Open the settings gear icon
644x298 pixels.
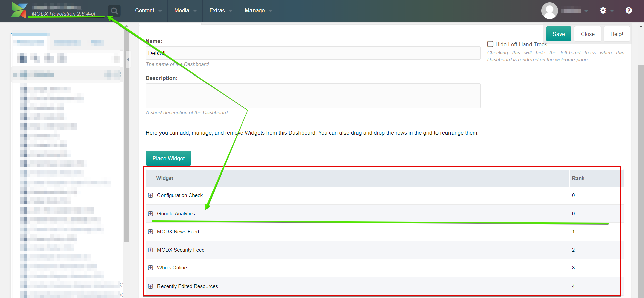pos(603,11)
